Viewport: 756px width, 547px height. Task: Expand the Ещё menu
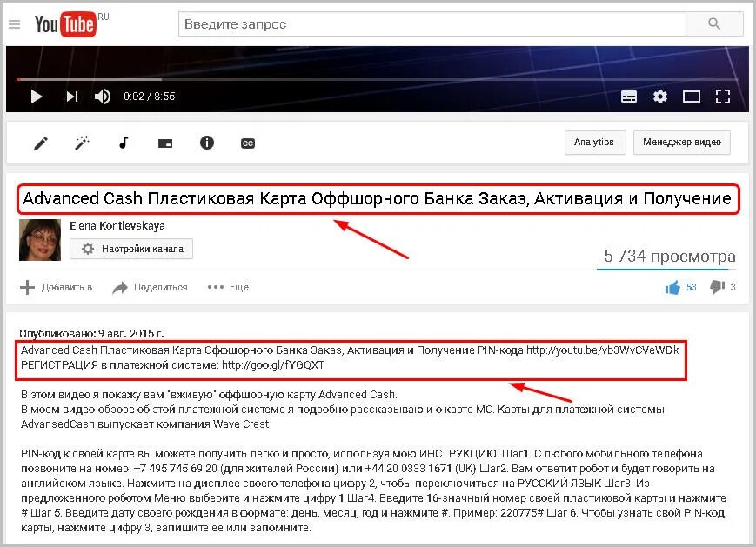[228, 287]
